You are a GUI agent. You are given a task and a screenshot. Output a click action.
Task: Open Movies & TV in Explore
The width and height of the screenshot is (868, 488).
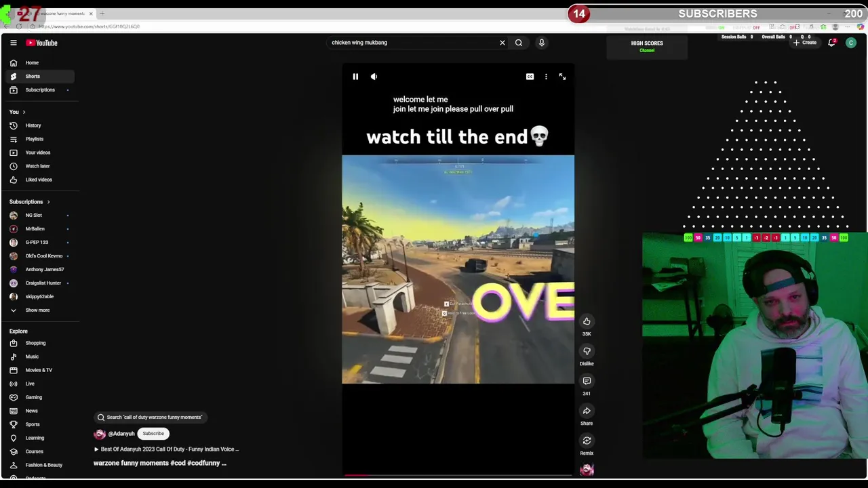coord(38,370)
